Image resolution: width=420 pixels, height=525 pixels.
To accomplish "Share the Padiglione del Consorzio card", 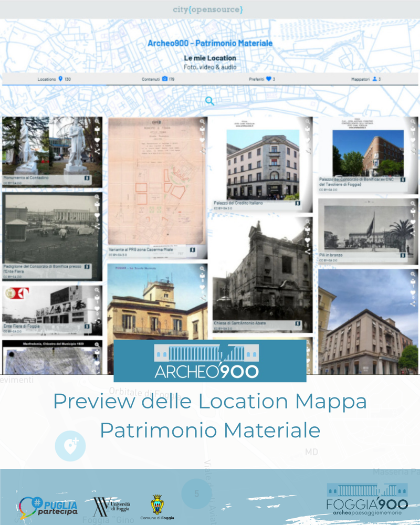I will pos(97,227).
